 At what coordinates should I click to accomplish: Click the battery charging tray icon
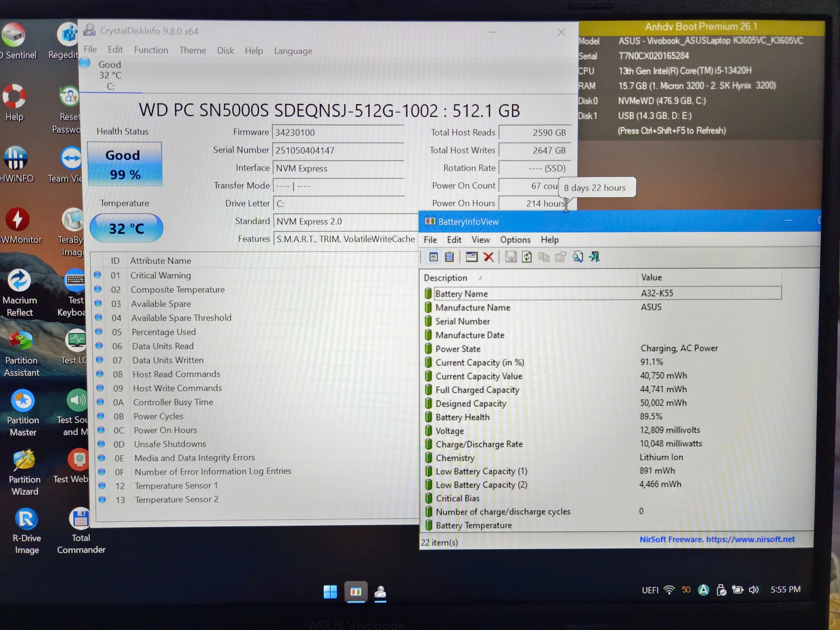(x=738, y=590)
